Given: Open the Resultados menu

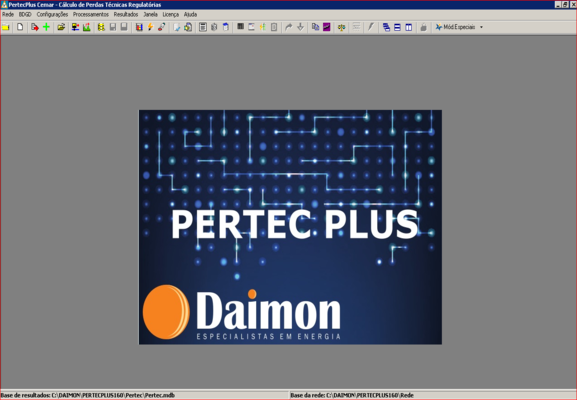Looking at the screenshot, I should [x=126, y=15].
